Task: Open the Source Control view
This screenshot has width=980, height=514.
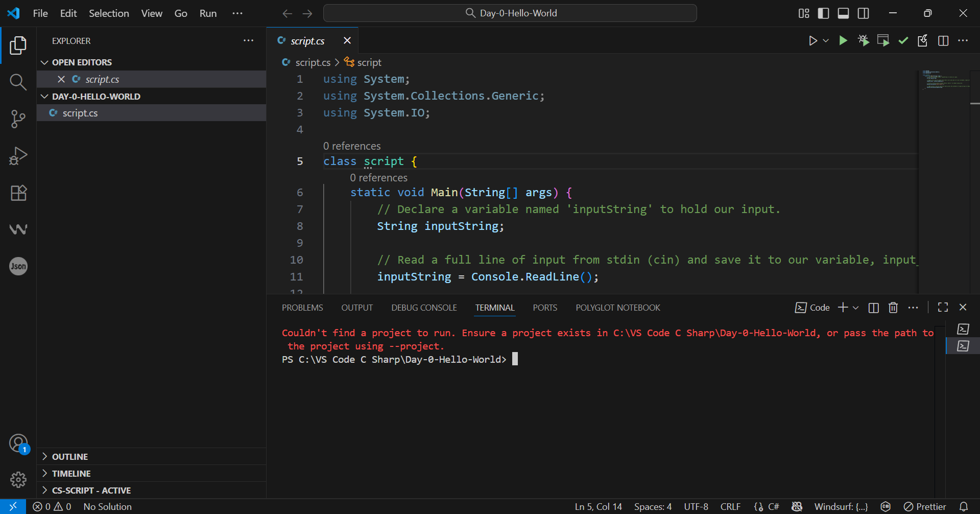Action: coord(18,119)
